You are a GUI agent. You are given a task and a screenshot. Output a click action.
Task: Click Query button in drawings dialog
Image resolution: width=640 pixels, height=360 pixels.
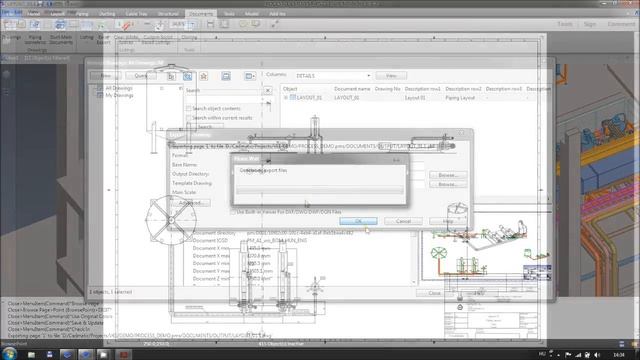(141, 76)
